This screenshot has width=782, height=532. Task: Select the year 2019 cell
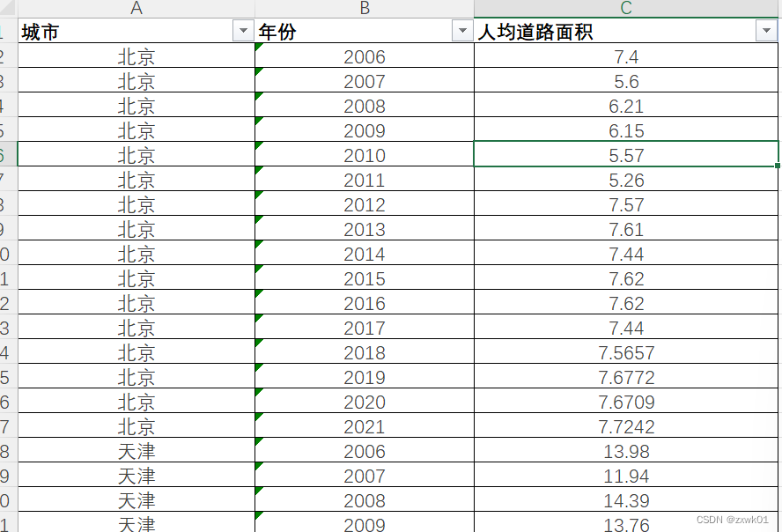click(365, 376)
